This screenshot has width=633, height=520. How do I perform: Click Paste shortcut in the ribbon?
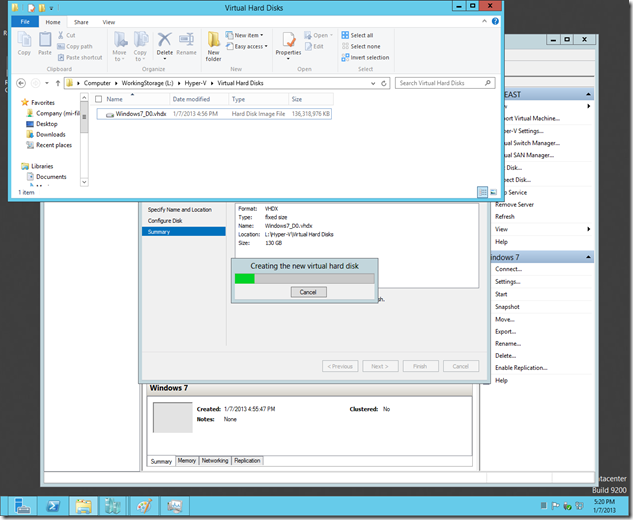80,58
